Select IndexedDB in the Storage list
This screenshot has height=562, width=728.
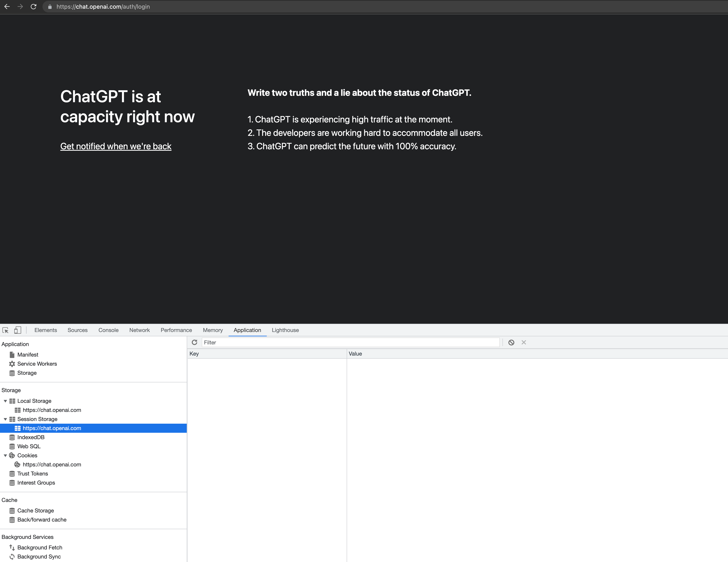(31, 437)
